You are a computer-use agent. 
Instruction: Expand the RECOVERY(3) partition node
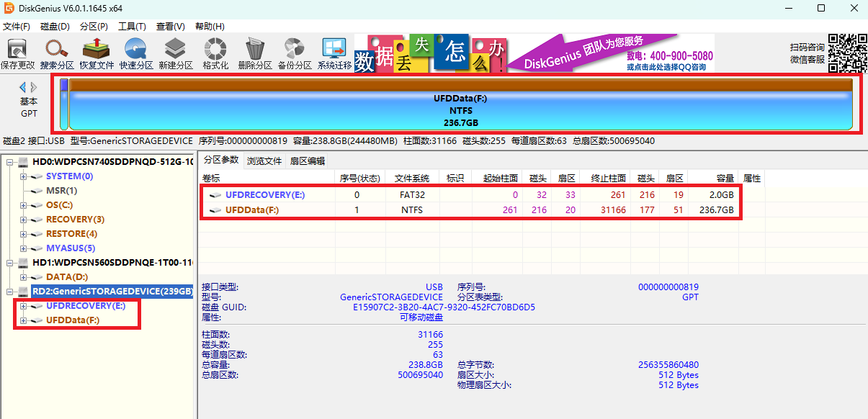(x=24, y=220)
